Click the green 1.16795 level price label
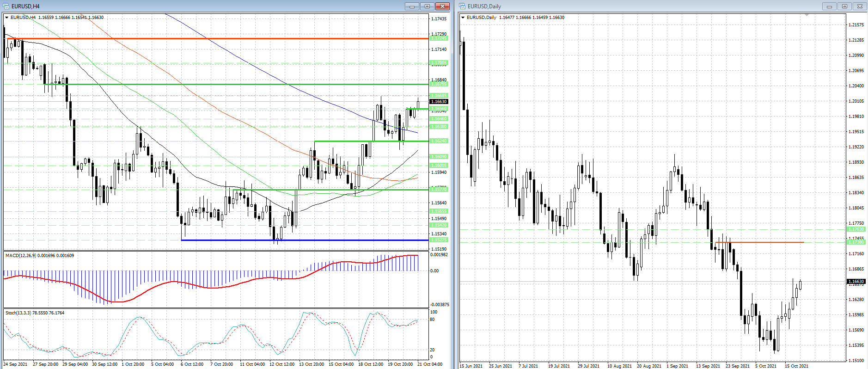This screenshot has height=369, width=868. [x=439, y=84]
